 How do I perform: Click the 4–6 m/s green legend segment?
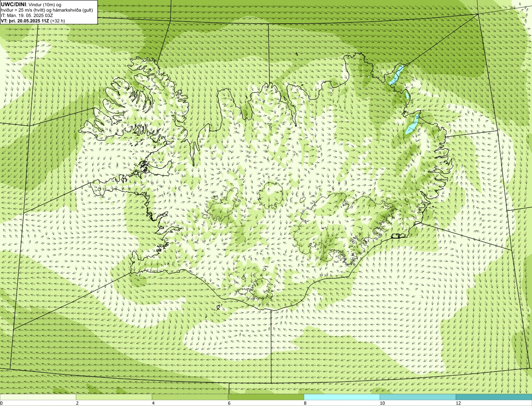point(190,397)
